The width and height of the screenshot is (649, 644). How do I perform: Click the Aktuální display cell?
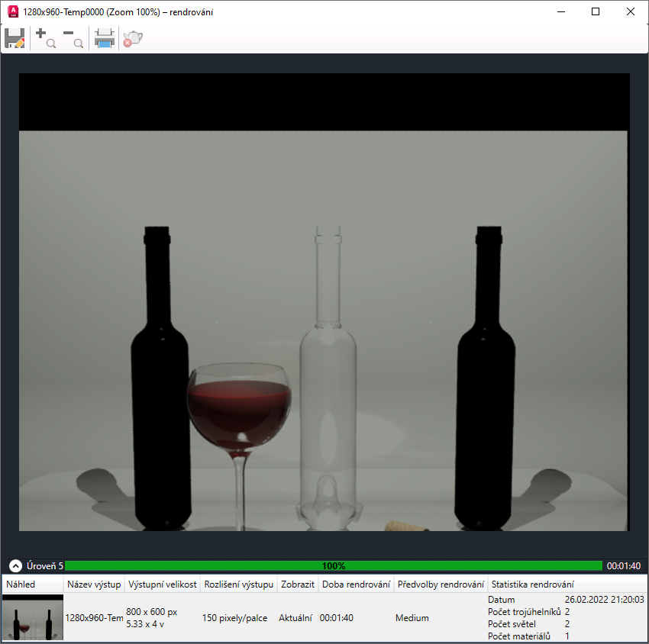(295, 617)
